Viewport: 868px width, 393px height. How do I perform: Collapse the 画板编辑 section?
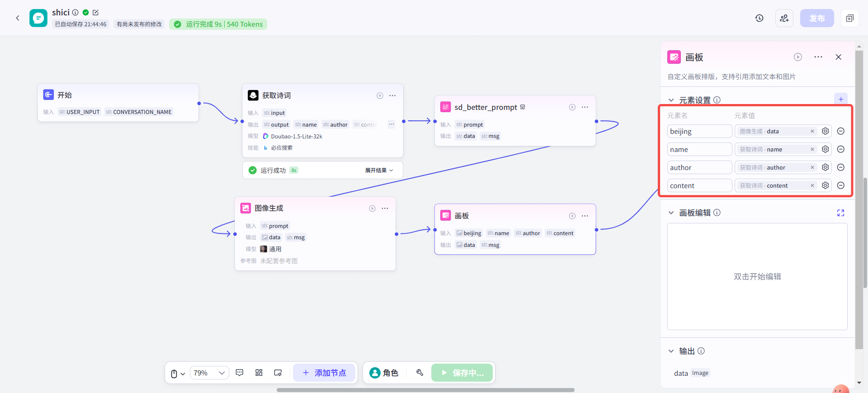coord(671,213)
